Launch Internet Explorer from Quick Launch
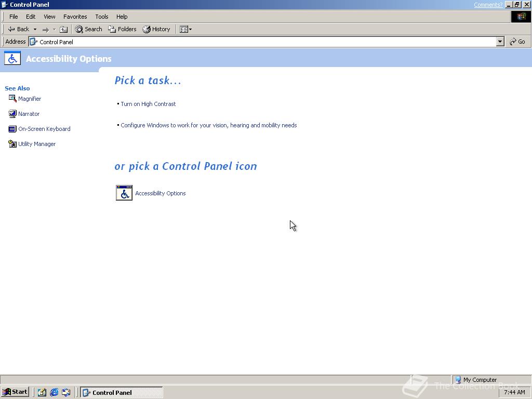Image resolution: width=532 pixels, height=399 pixels. click(54, 392)
